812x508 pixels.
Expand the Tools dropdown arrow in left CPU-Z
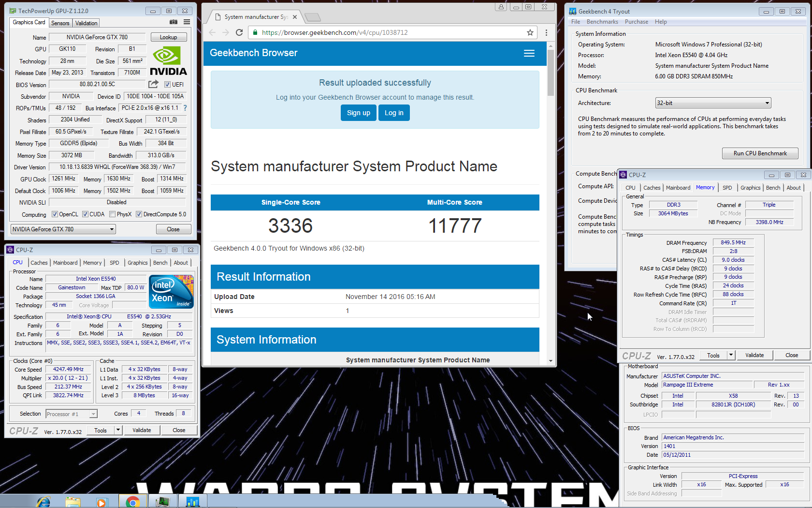point(118,430)
